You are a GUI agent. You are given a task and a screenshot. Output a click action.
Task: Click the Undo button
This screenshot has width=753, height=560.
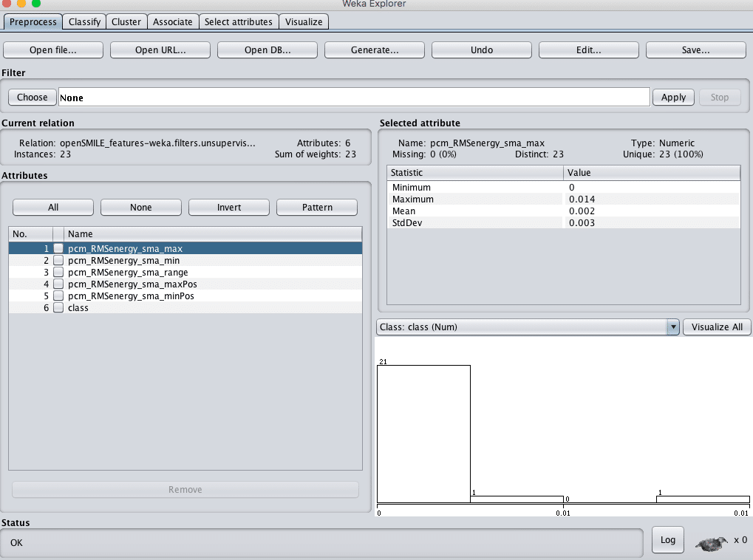(x=482, y=50)
